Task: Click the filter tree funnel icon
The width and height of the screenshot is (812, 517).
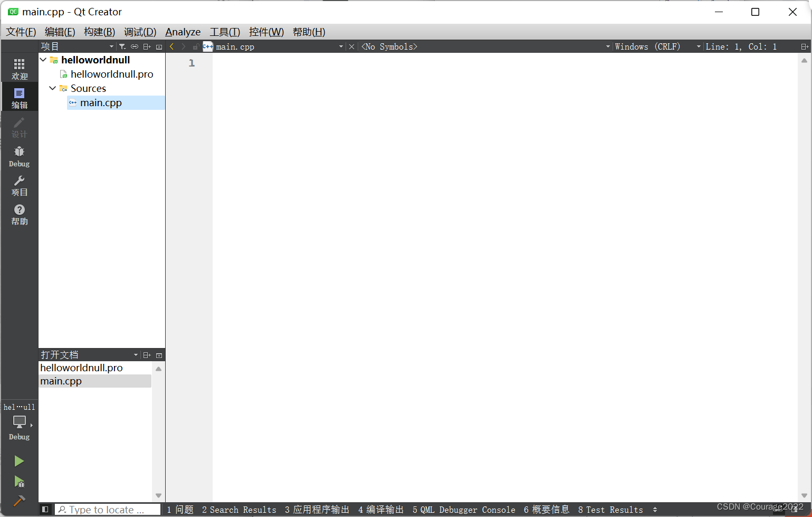Action: pyautogui.click(x=122, y=46)
